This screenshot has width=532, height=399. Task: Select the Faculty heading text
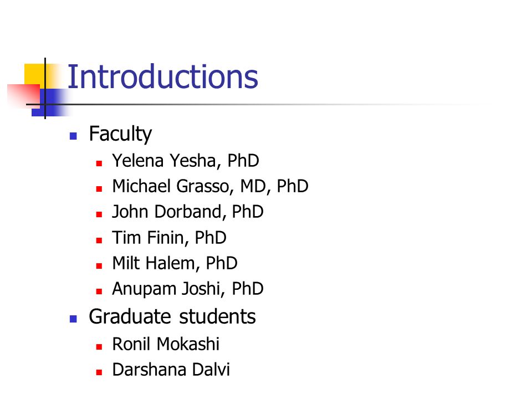click(x=120, y=134)
